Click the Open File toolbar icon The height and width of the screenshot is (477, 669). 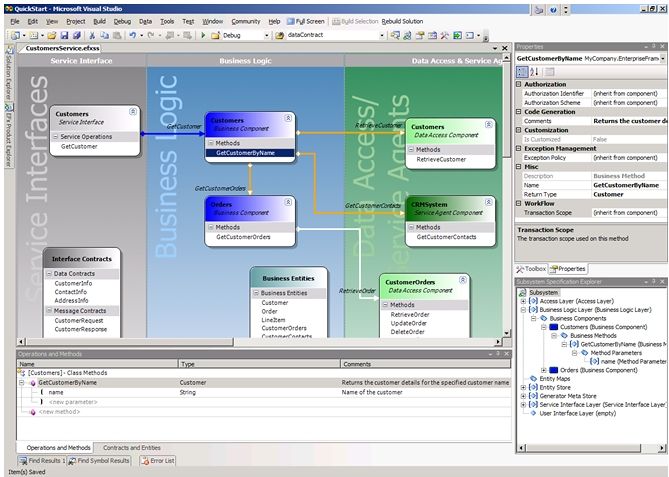coord(52,35)
